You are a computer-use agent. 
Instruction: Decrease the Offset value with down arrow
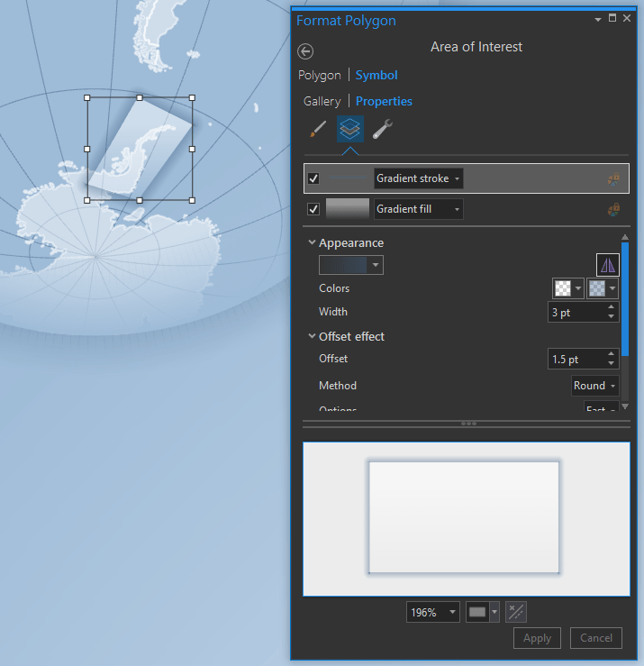click(611, 363)
